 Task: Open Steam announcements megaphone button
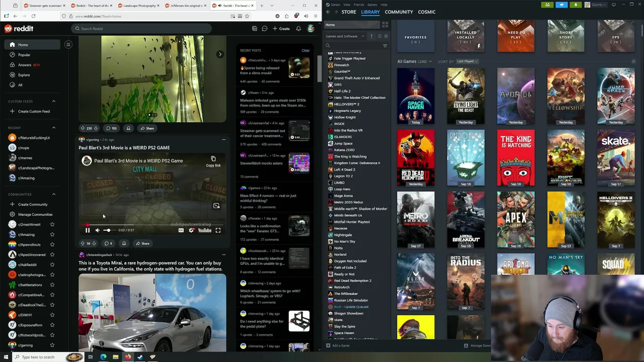point(561,5)
